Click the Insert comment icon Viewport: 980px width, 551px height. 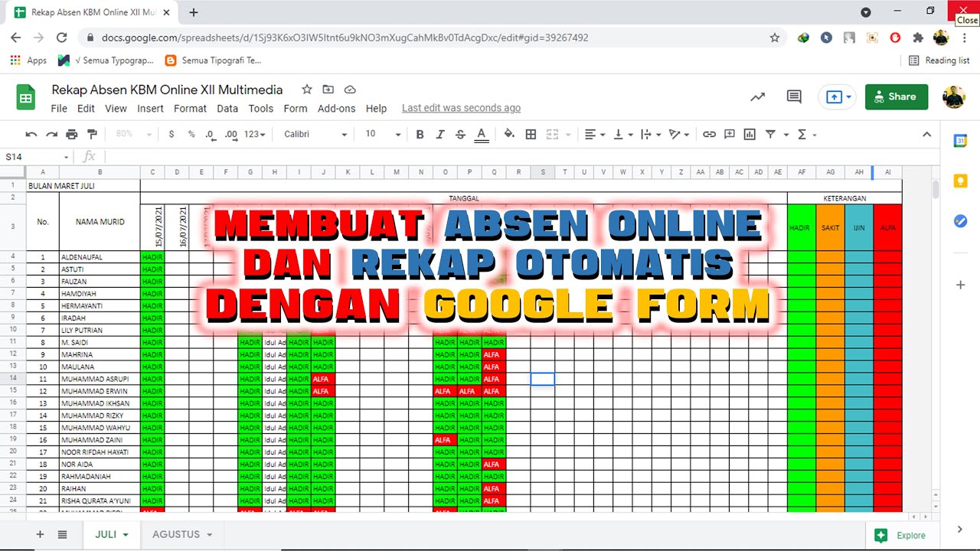tap(730, 134)
